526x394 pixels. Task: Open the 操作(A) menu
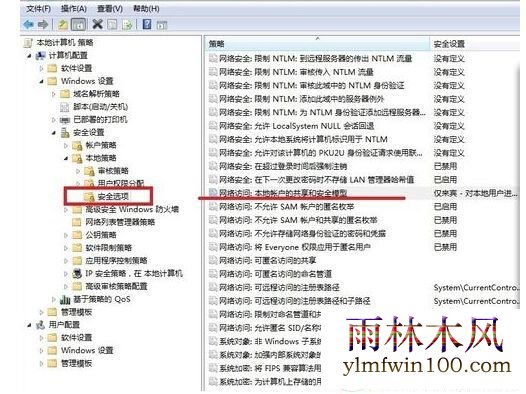pyautogui.click(x=74, y=8)
